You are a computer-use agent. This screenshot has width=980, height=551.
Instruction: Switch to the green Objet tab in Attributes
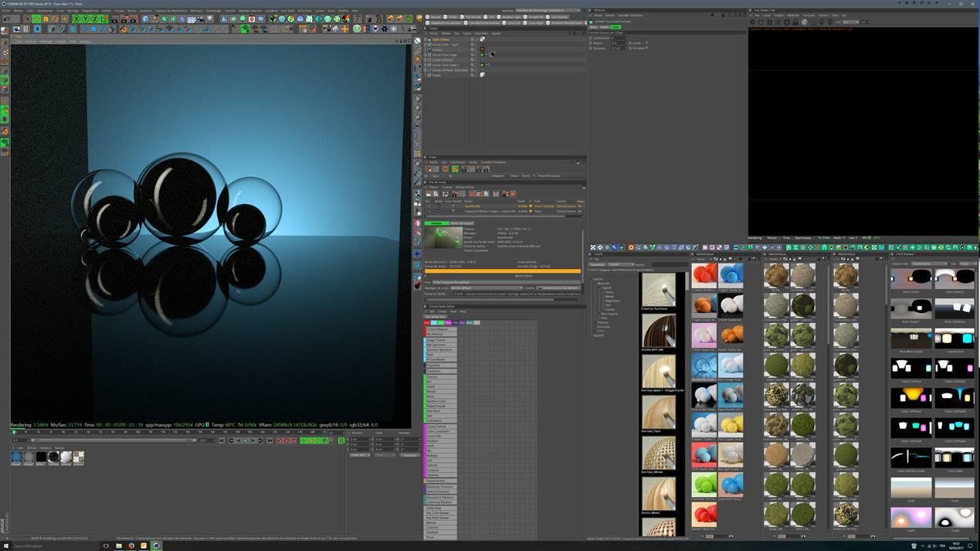coord(615,27)
